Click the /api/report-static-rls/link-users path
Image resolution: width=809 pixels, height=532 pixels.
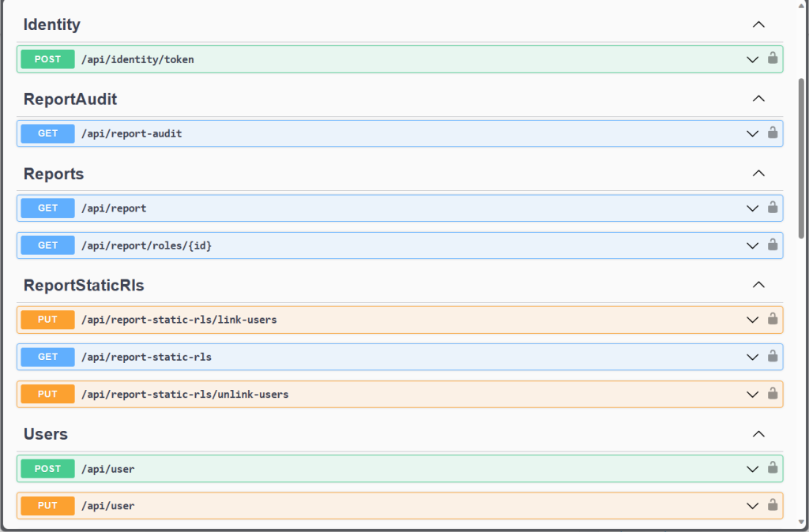[179, 320]
